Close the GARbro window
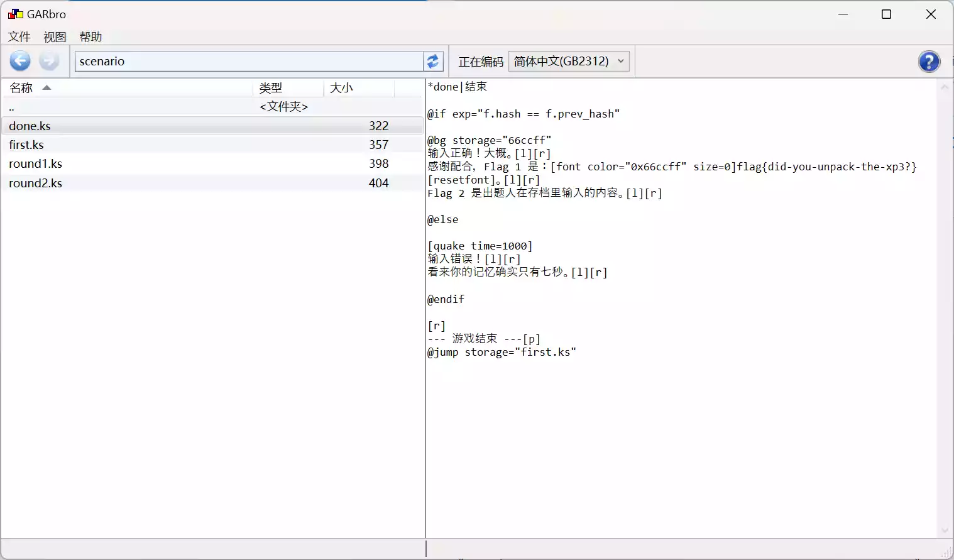This screenshot has height=560, width=954. [x=931, y=14]
